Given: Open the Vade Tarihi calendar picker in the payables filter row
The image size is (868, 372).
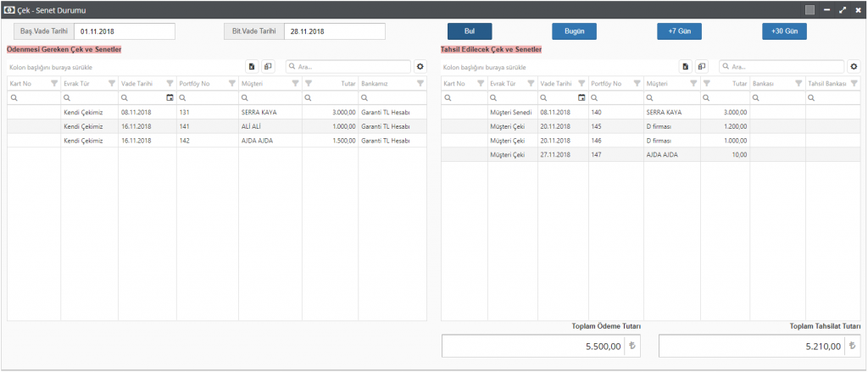Looking at the screenshot, I should [170, 97].
